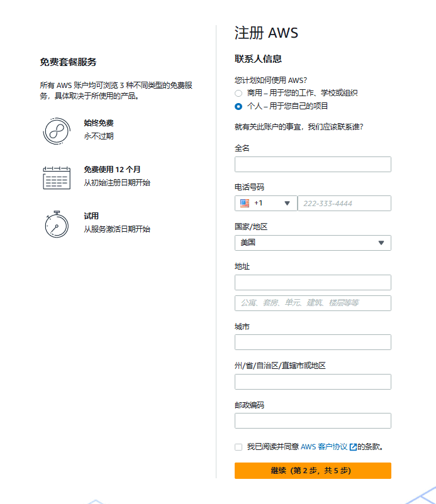Viewport: 436px width, 504px height.
Task: Click the US flag in phone code selector
Action: [x=245, y=203]
